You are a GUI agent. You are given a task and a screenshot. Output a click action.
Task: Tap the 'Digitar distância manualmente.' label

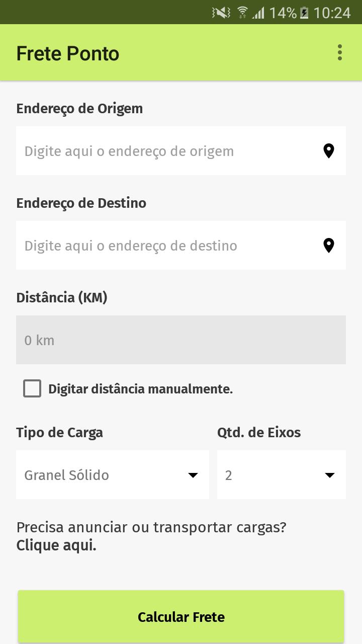(x=140, y=389)
